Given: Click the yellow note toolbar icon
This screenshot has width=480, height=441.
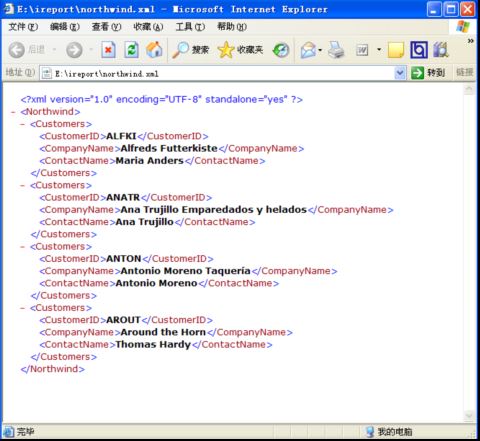Looking at the screenshot, I should point(396,50).
